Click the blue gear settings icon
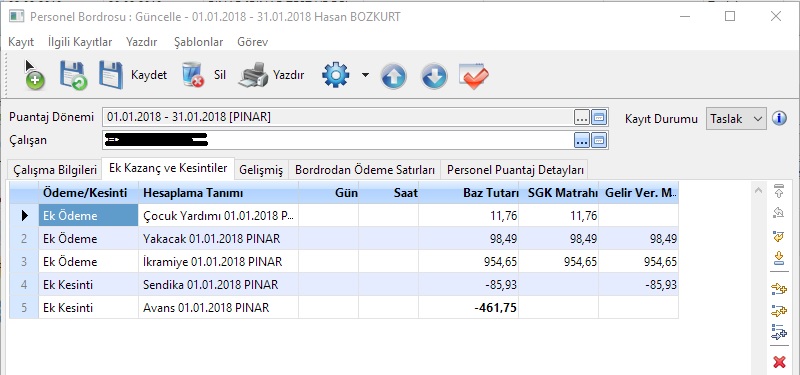 pyautogui.click(x=336, y=75)
